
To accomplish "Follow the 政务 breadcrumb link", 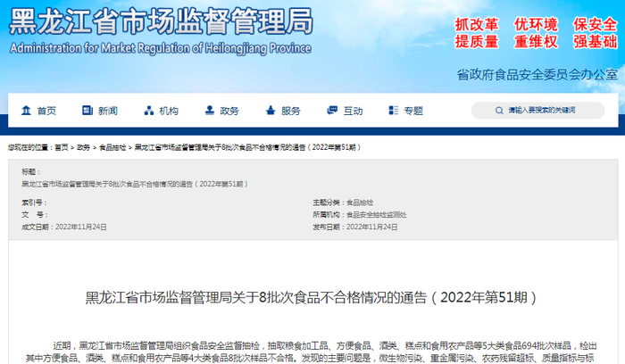I will pos(83,147).
